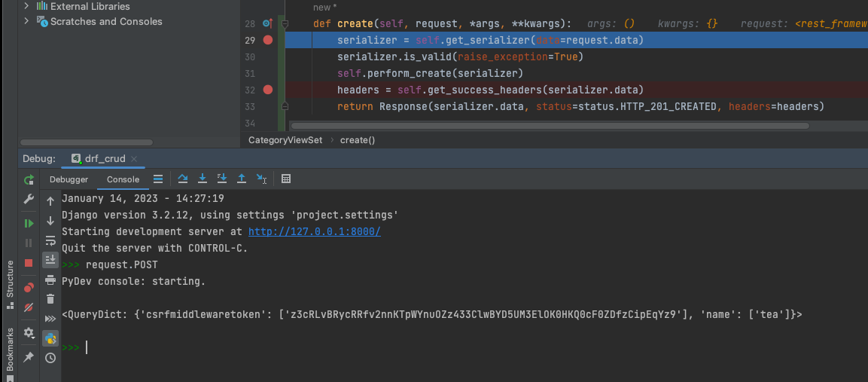This screenshot has height=382, width=868.
Task: Close the drf_crud debug tab
Action: (135, 158)
